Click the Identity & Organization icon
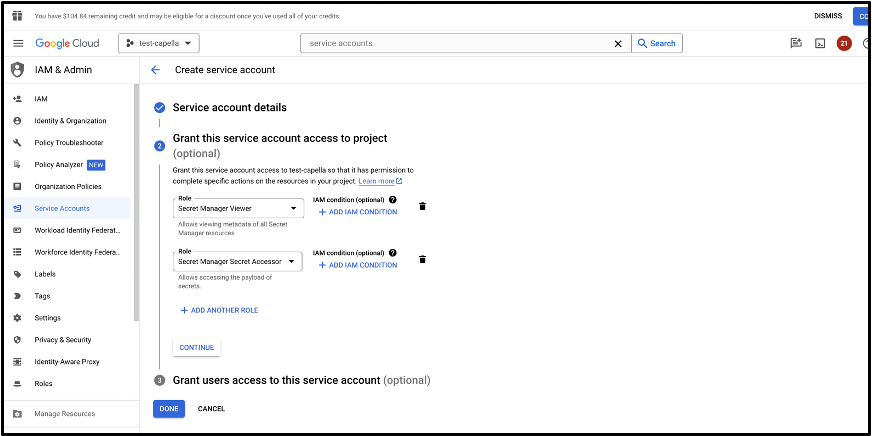The width and height of the screenshot is (872, 436). [x=17, y=121]
